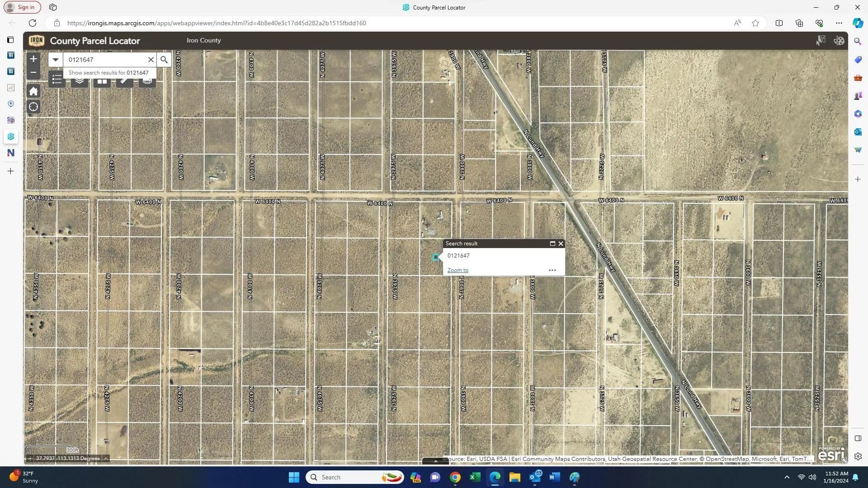Zoom in with the map plus button

pos(33,59)
